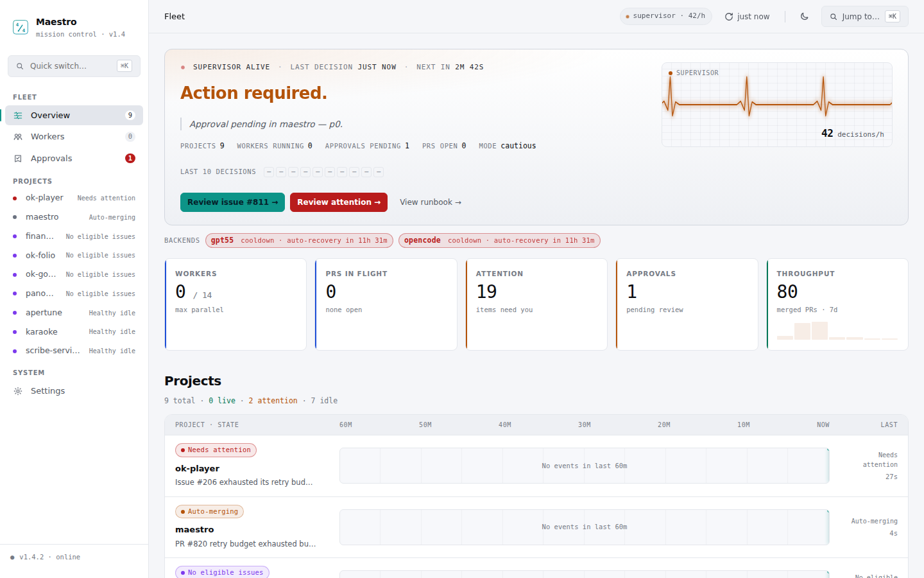
Task: Click the maestro 60-minute timeline bar
Action: point(584,527)
